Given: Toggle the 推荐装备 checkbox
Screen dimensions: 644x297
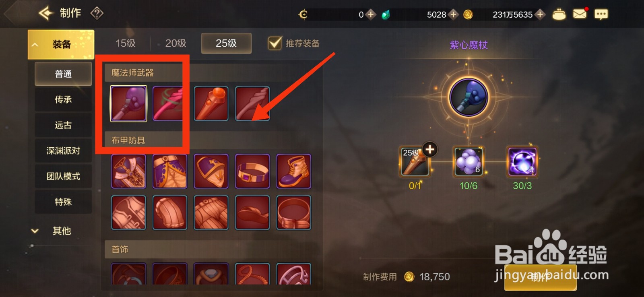Looking at the screenshot, I should tap(275, 43).
